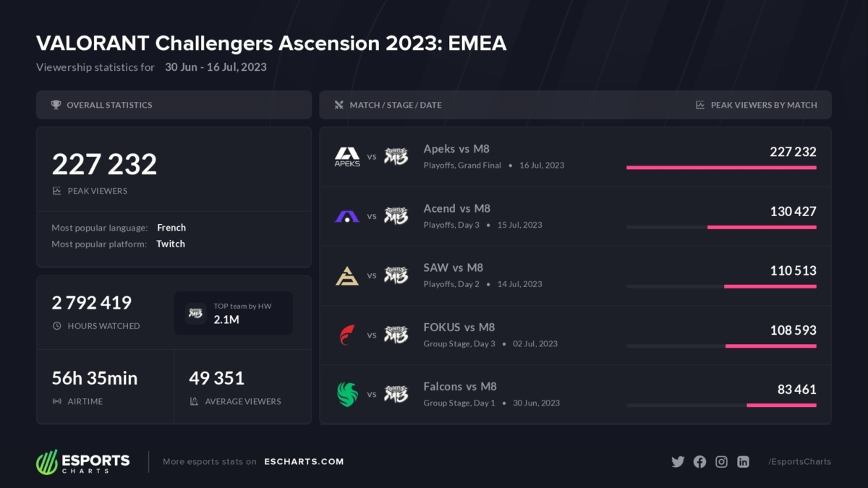
Task: Click the Apeks team logo
Action: (x=347, y=156)
